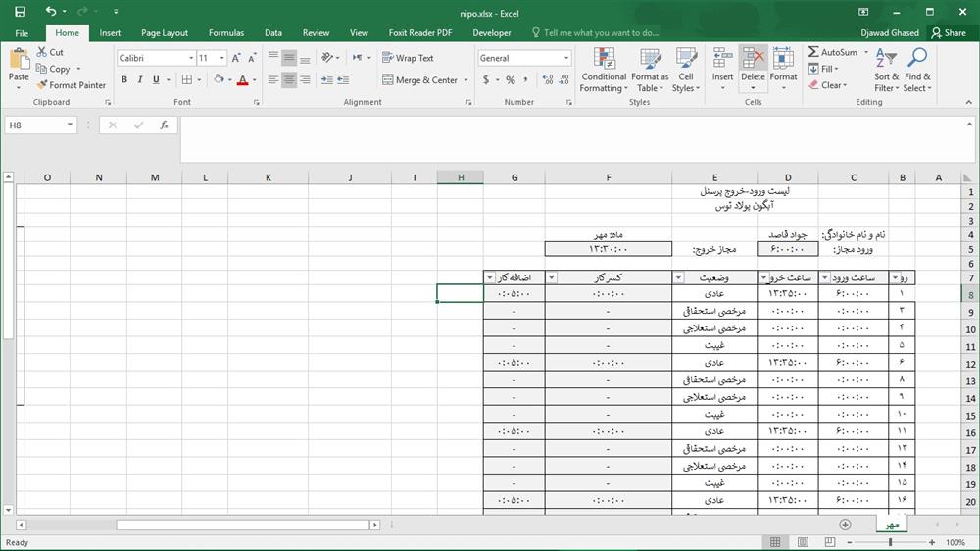Open filter dropdown for وضعیت column
The height and width of the screenshot is (551, 980).
coord(678,277)
